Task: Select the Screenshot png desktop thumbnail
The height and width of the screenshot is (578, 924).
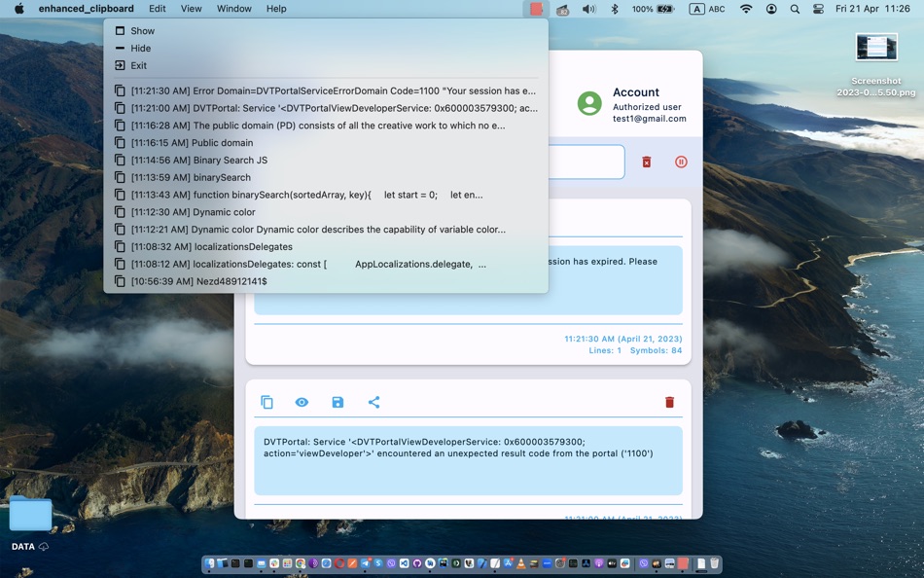Action: click(876, 47)
